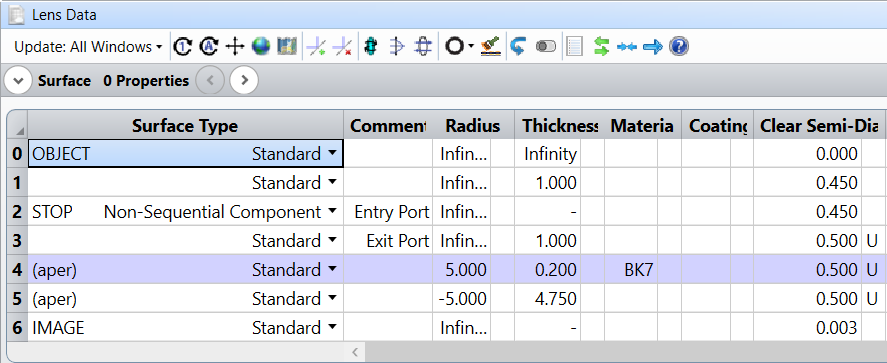Click horizontal scrollbar left arrow

point(355,352)
